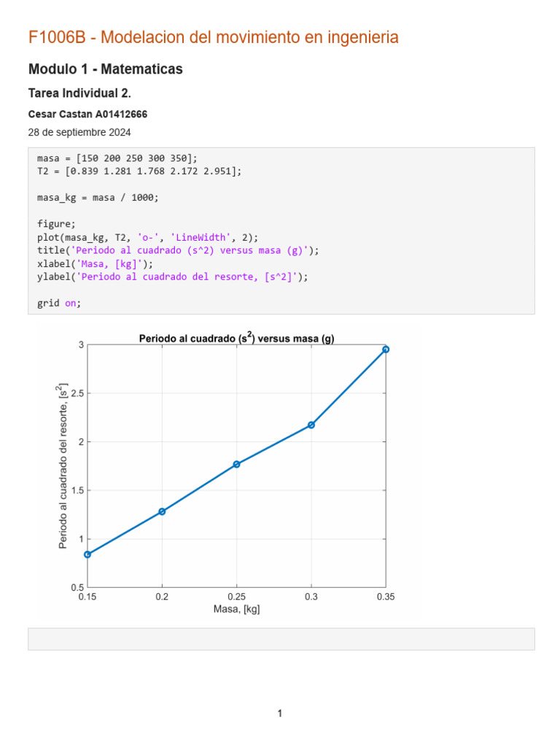560x747 pixels.
Task: Click the plot title 'Periodo al cuadrado (s2) versus masa (g)'
Action: [x=237, y=338]
